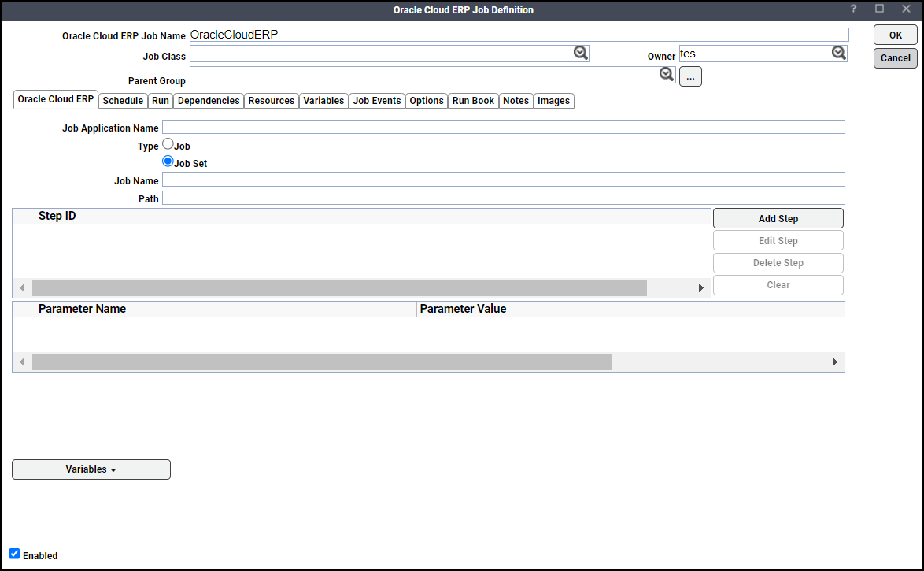
Task: Open the Job Class lookup search icon
Action: coord(580,53)
